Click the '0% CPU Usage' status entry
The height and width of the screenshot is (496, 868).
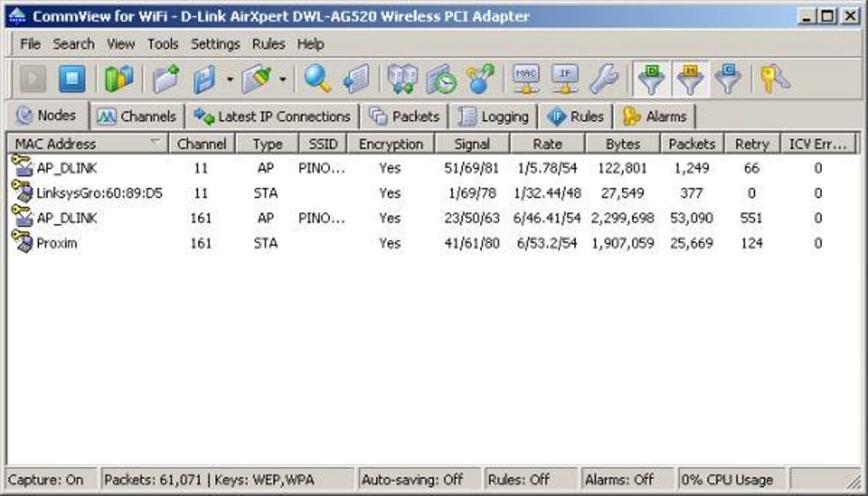click(733, 479)
